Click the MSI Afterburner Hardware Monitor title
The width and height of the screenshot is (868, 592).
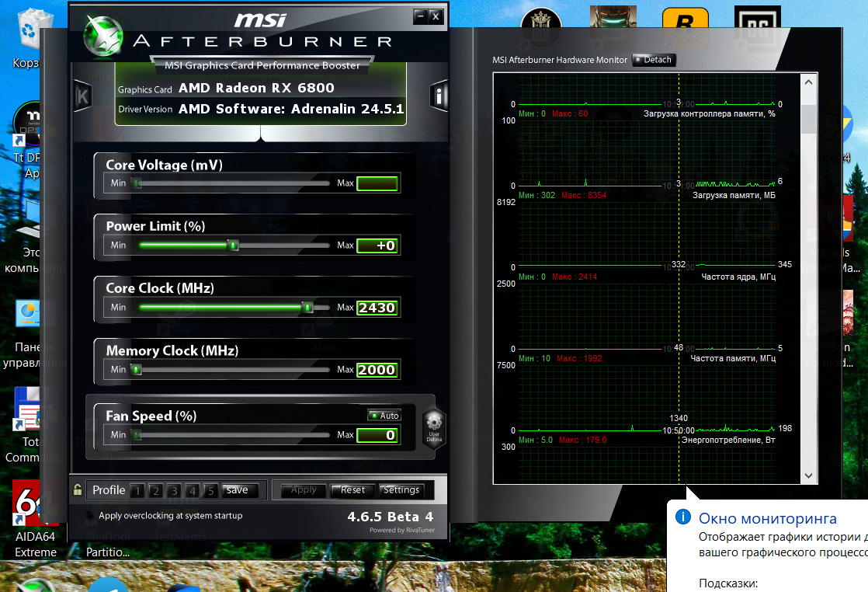(x=560, y=60)
